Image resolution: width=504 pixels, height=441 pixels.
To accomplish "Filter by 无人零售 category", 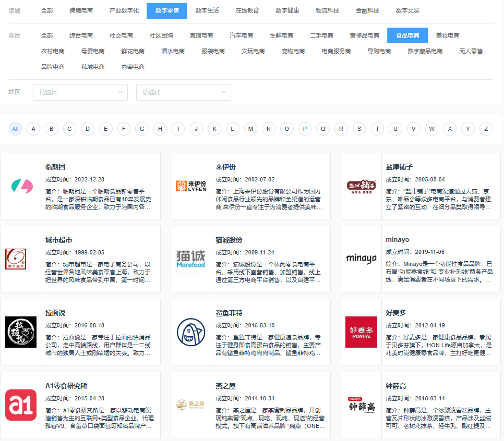I will (x=471, y=51).
